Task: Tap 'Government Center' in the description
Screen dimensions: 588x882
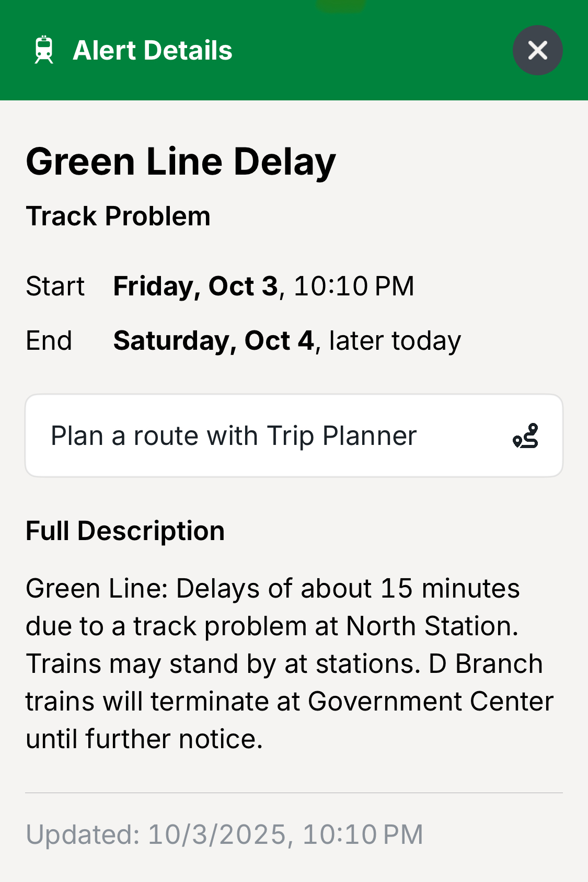Action: click(430, 702)
